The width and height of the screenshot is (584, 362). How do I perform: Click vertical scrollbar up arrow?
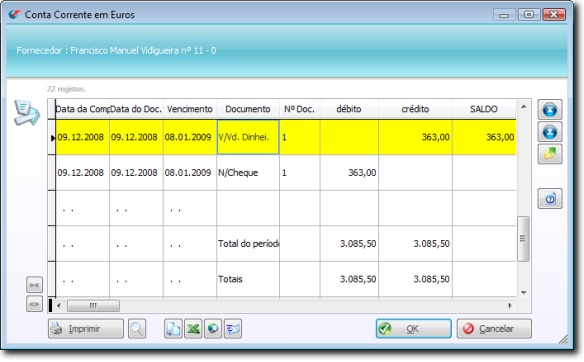(523, 107)
